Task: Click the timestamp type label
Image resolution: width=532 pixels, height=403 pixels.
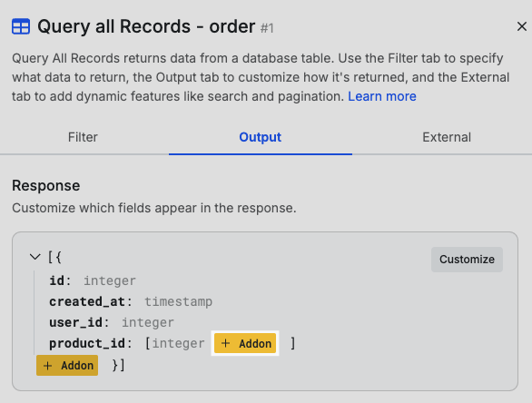Action: point(179,301)
